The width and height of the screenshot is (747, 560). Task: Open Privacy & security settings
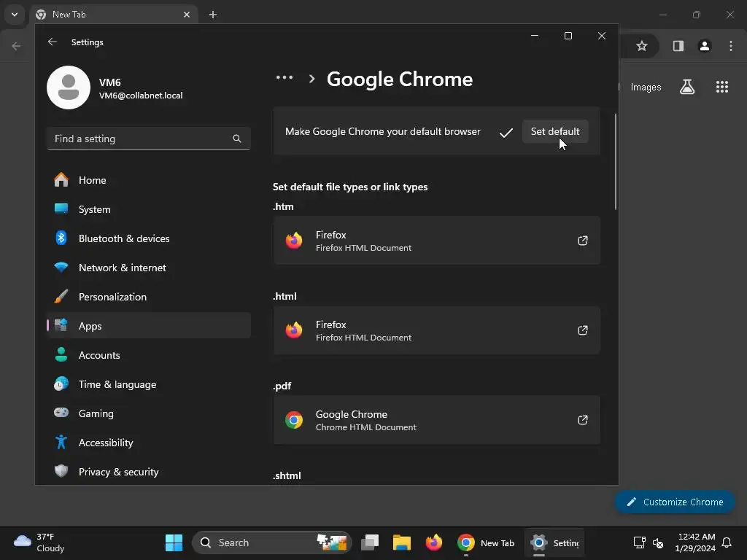click(149, 472)
